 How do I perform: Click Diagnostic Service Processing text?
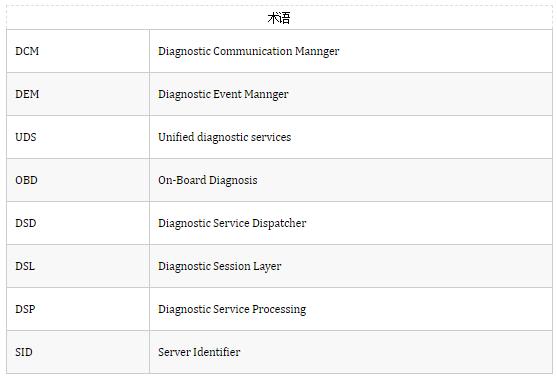click(232, 309)
